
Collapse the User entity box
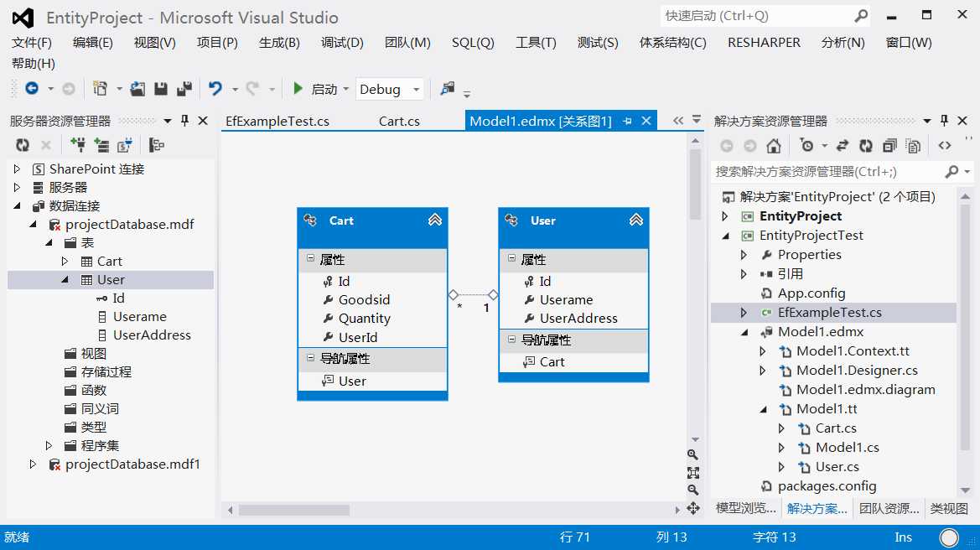pyautogui.click(x=636, y=220)
